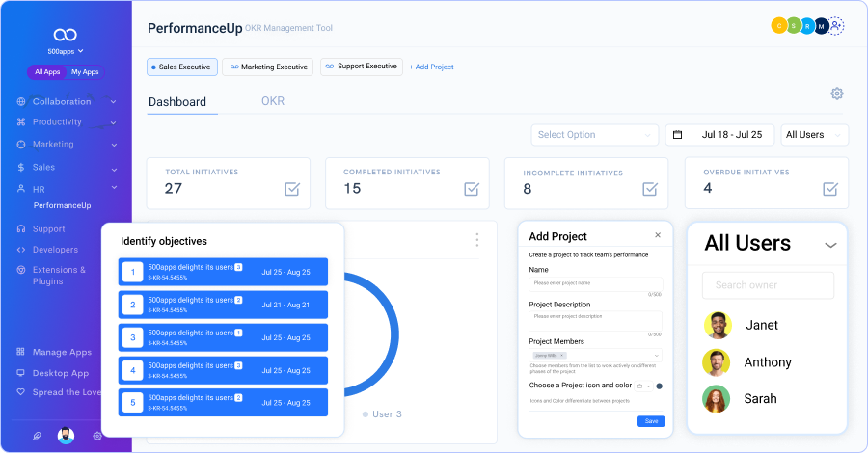868x453 pixels.
Task: Pick the project color swatch circle
Action: point(660,386)
